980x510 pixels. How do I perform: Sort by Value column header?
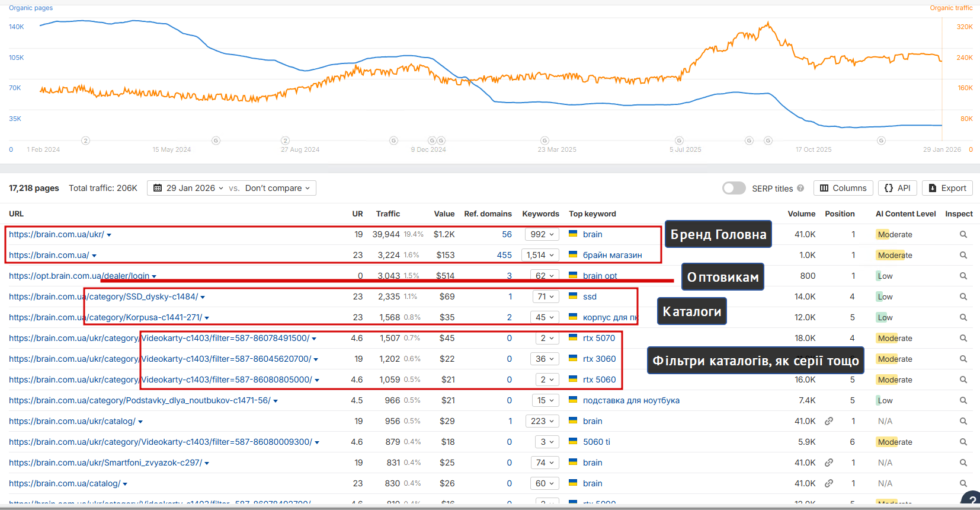444,213
